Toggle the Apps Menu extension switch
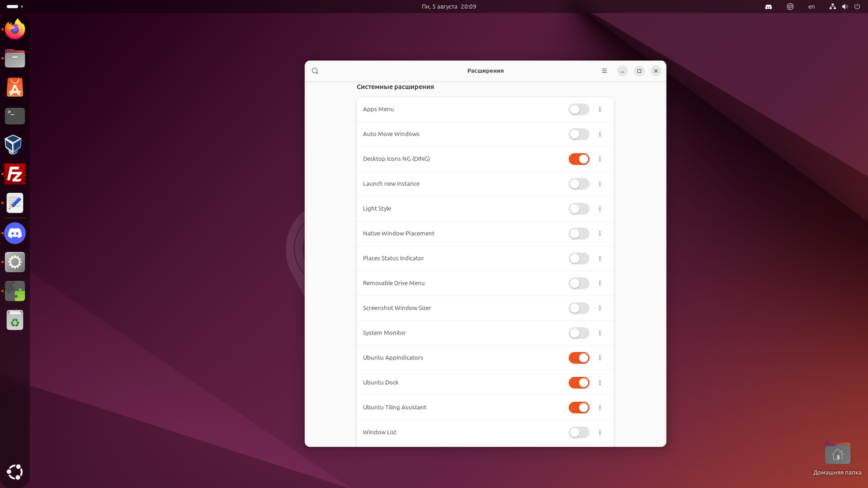Viewport: 868px width, 488px height. click(x=579, y=109)
